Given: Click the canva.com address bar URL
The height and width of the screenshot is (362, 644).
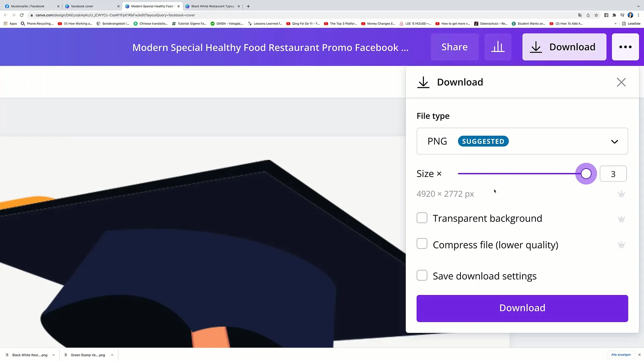Looking at the screenshot, I should [x=115, y=15].
